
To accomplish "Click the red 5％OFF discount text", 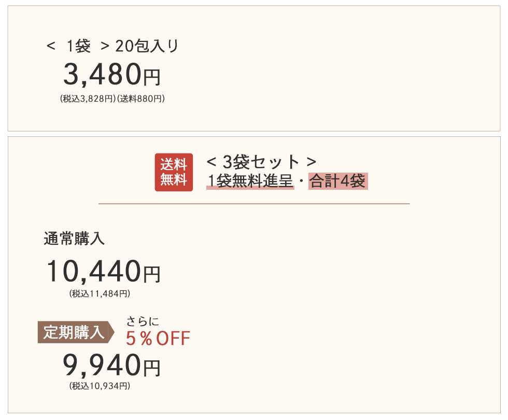I will 158,339.
